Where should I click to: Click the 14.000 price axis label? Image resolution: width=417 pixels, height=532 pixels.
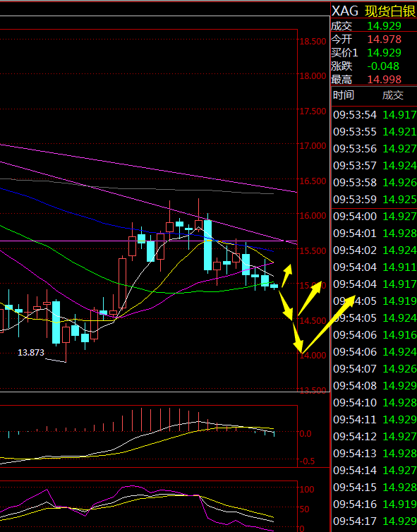pos(313,355)
